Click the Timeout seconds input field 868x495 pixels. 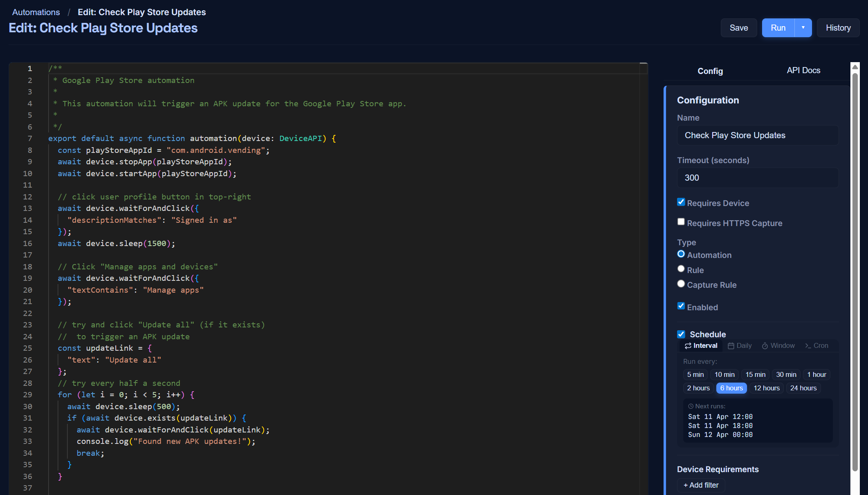click(x=758, y=178)
